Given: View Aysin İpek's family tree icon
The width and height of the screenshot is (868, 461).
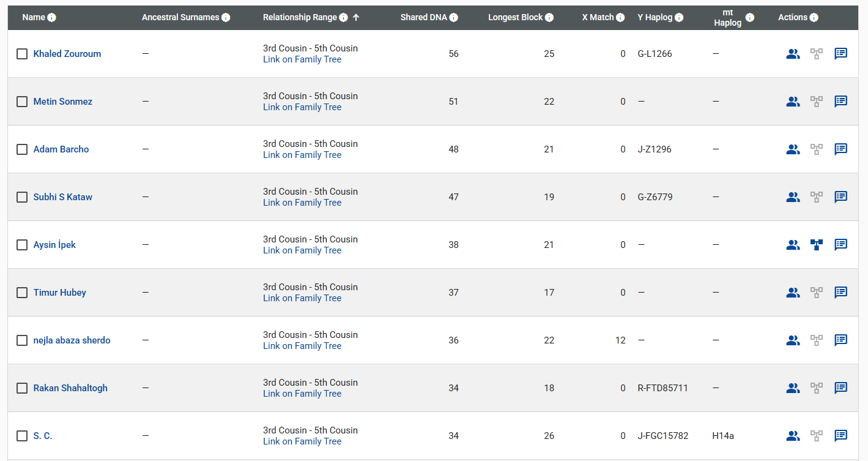Looking at the screenshot, I should [x=817, y=245].
